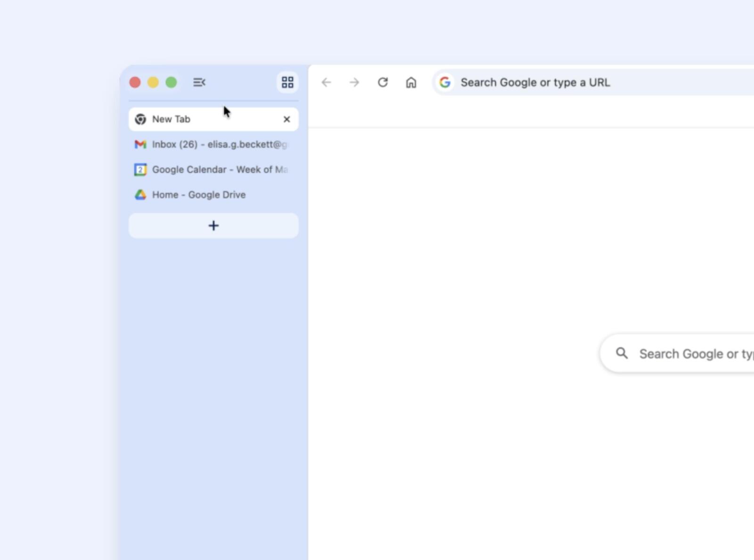Collapse the vertical tab sidebar
Viewport: 754px width, 560px height.
coord(199,82)
